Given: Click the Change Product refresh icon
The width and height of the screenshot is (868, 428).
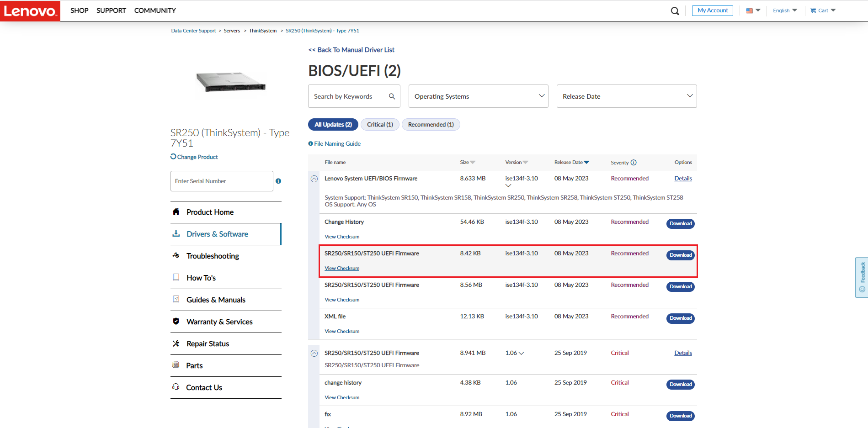Looking at the screenshot, I should [x=173, y=157].
